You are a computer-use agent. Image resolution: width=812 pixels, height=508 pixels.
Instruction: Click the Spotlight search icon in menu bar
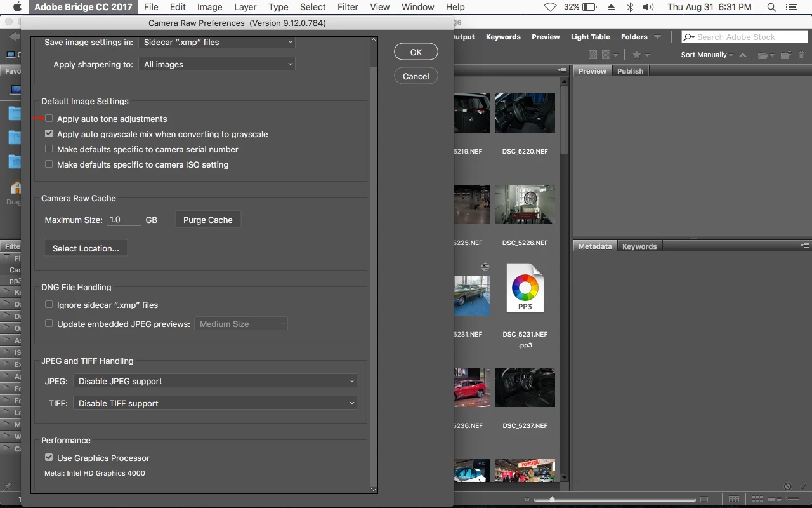771,7
